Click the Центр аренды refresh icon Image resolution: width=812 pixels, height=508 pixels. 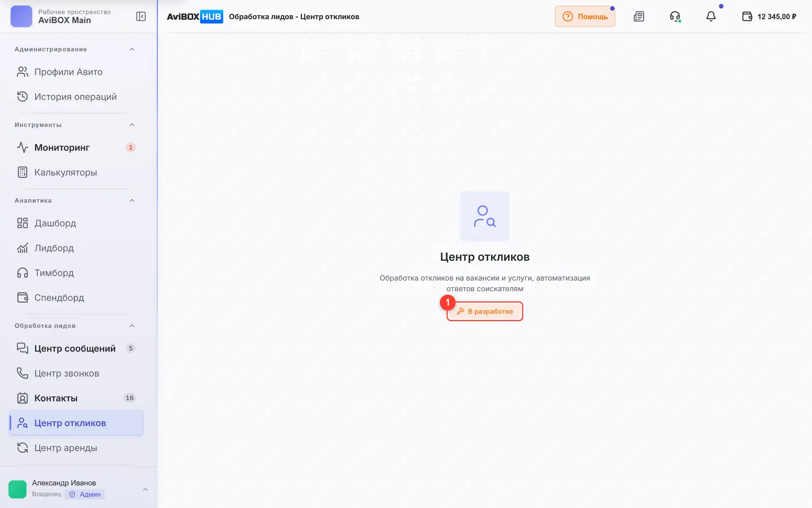coord(23,448)
